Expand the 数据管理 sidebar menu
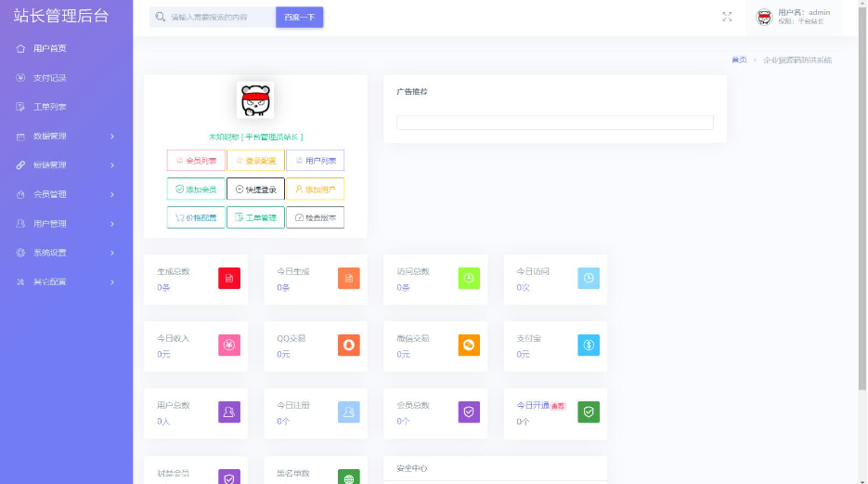This screenshot has height=484, width=868. pyautogui.click(x=66, y=137)
